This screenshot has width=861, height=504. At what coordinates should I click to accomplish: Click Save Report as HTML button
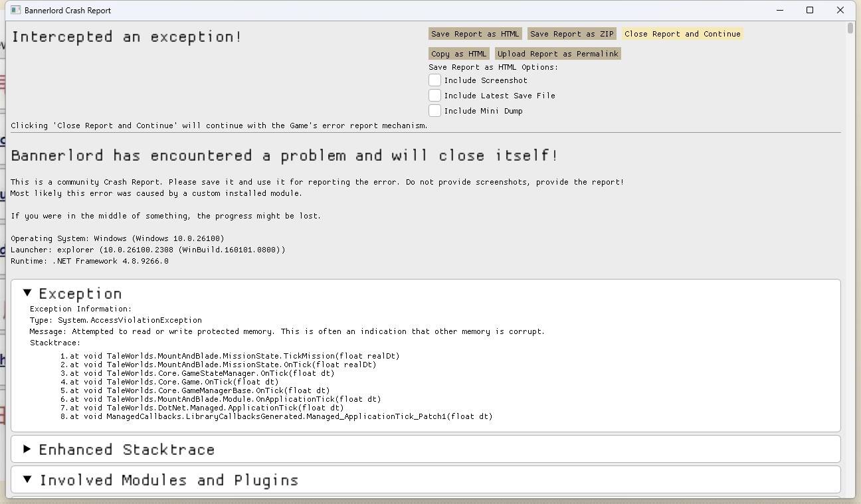(x=475, y=34)
